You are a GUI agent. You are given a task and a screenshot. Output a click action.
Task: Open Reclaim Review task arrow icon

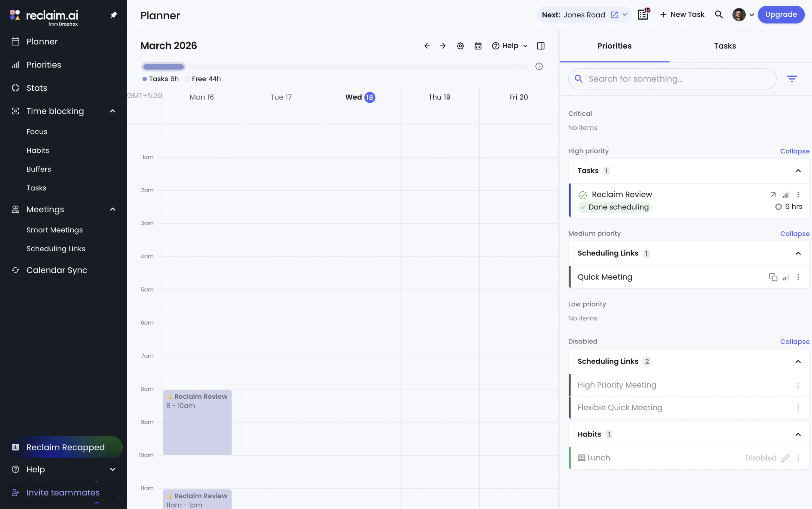coord(773,195)
